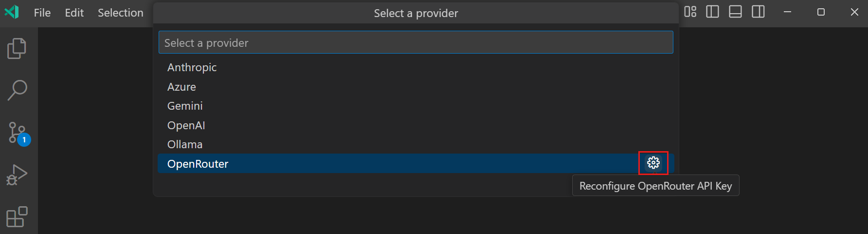Choose Anthropic from the provider list
Image resolution: width=868 pixels, height=234 pixels.
[192, 67]
